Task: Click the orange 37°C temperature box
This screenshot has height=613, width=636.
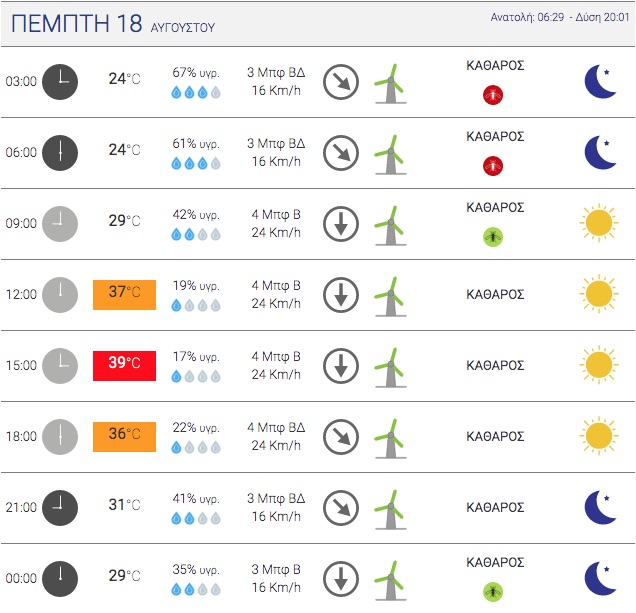Action: tap(125, 295)
